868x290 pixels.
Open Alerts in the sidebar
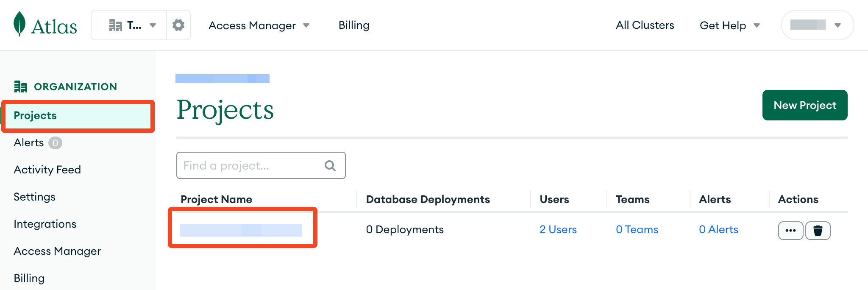point(29,143)
